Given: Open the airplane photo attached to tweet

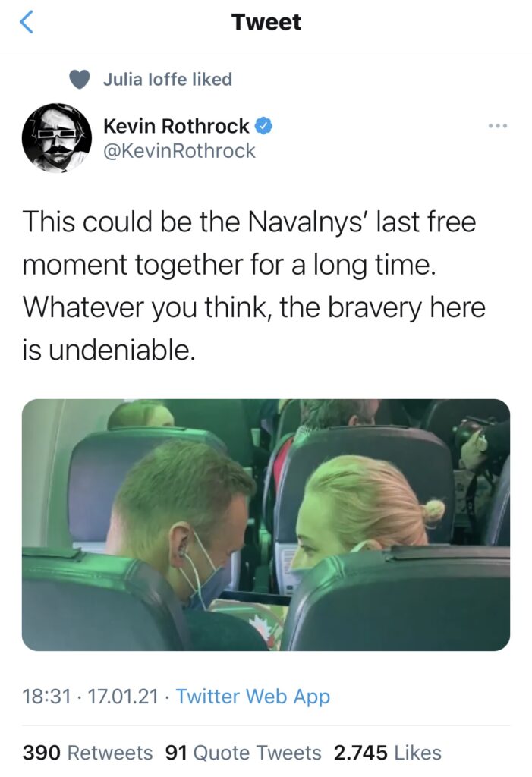Looking at the screenshot, I should [266, 525].
